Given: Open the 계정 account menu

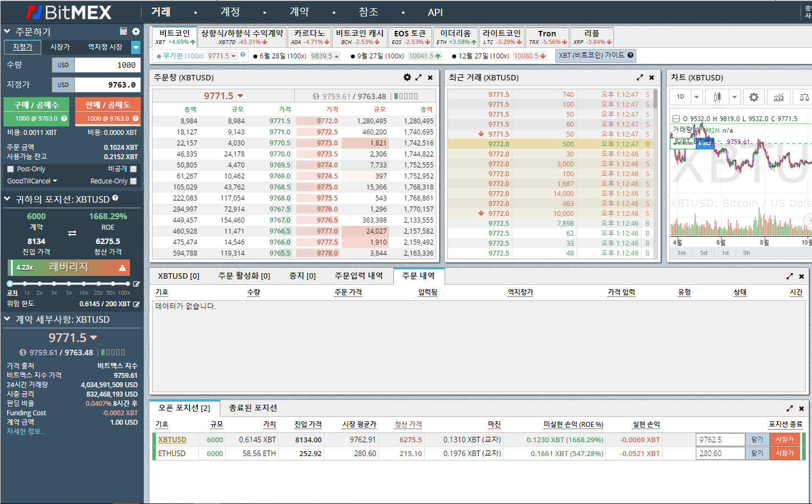Looking at the screenshot, I should [x=230, y=12].
